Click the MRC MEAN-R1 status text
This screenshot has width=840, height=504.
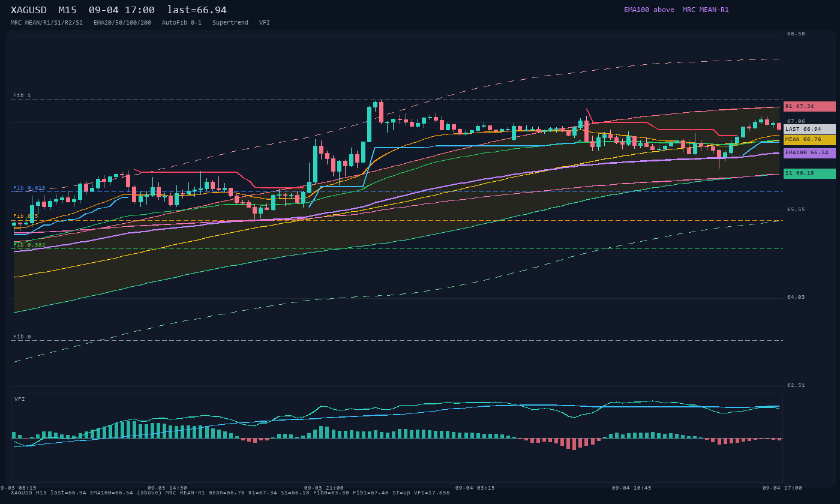point(706,10)
